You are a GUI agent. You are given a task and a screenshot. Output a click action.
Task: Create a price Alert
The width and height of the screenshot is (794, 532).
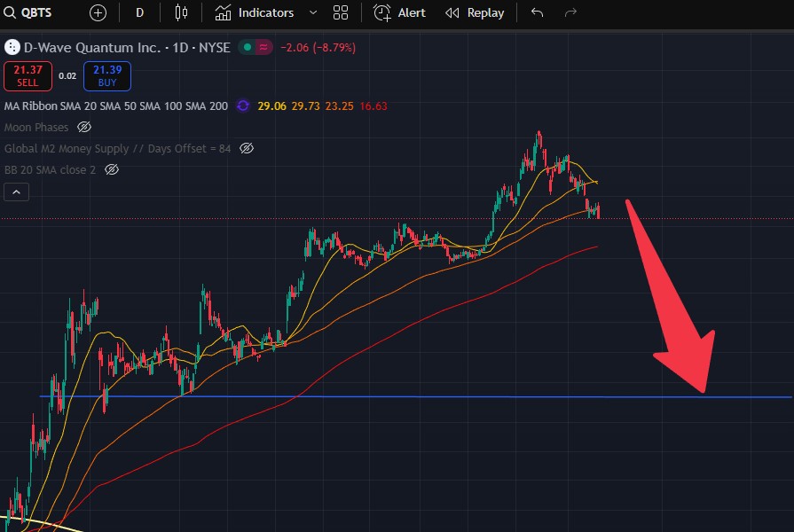tap(399, 12)
